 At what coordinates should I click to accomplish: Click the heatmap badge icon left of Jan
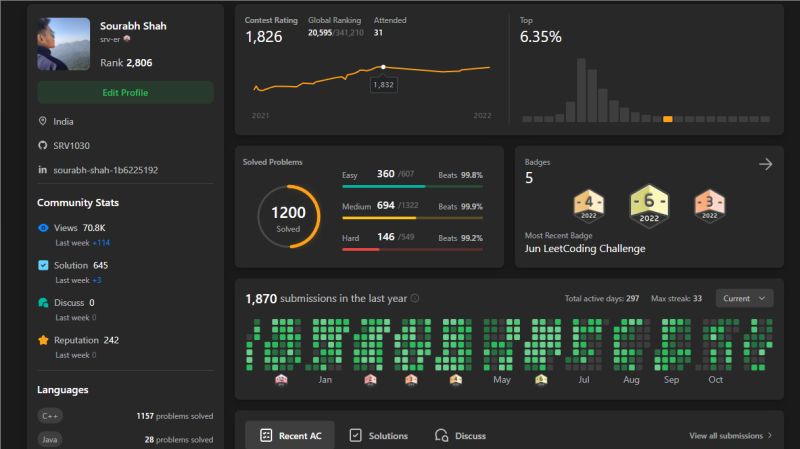pyautogui.click(x=281, y=380)
